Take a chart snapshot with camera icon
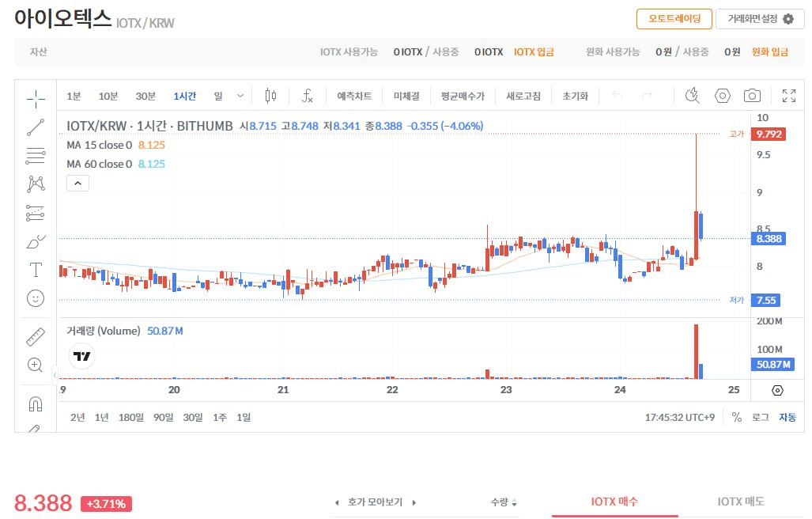 point(752,96)
